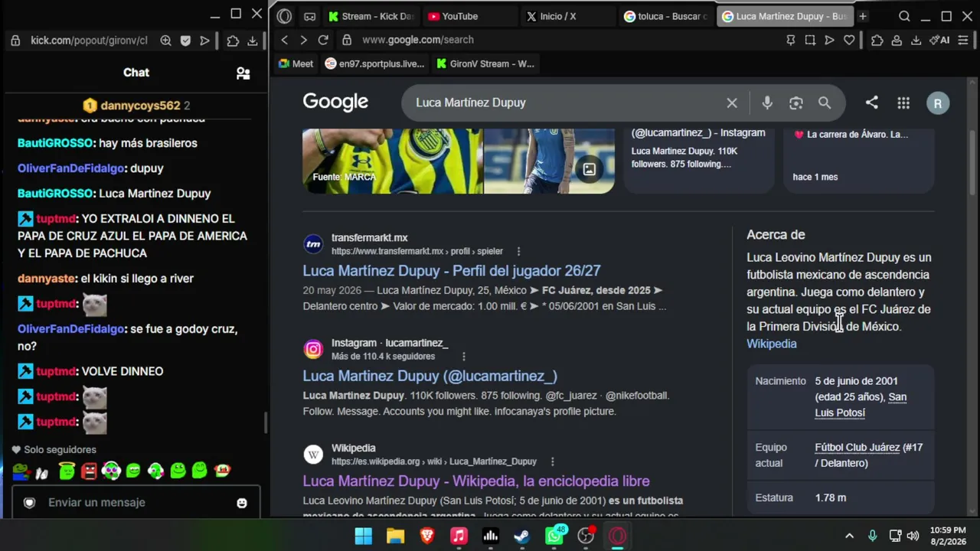This screenshot has width=980, height=551.
Task: Open the Windows Start menu
Action: (x=363, y=536)
